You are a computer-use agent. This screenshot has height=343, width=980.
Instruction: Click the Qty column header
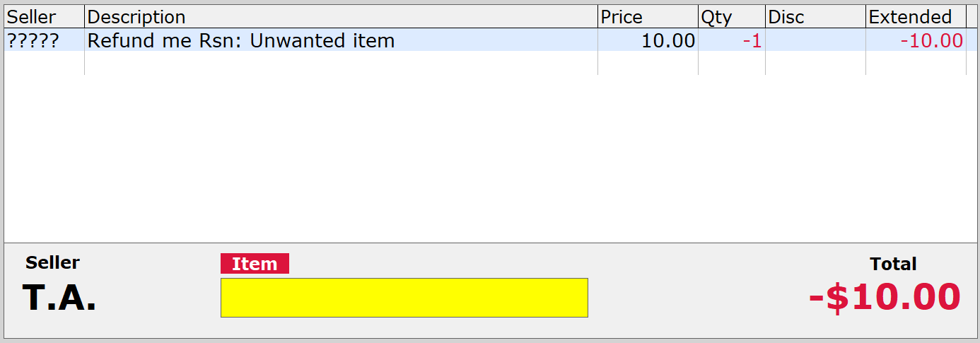(x=731, y=17)
